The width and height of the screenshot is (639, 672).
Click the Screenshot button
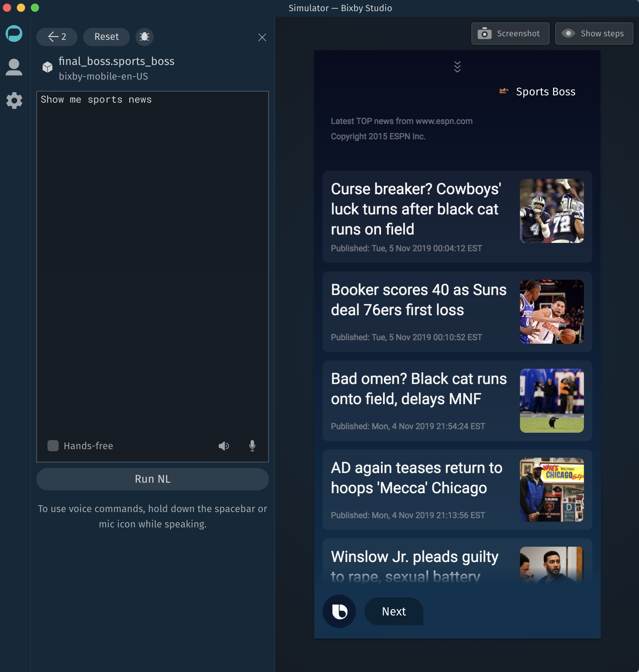pyautogui.click(x=510, y=34)
